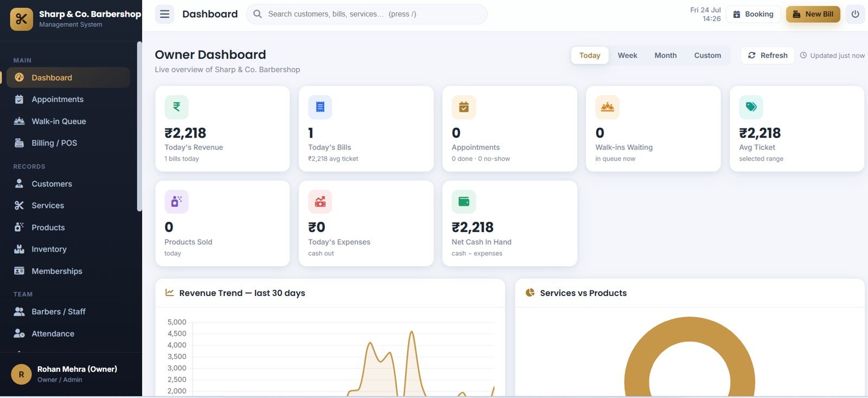
Task: Open Products page from sidebar
Action: [68, 227]
